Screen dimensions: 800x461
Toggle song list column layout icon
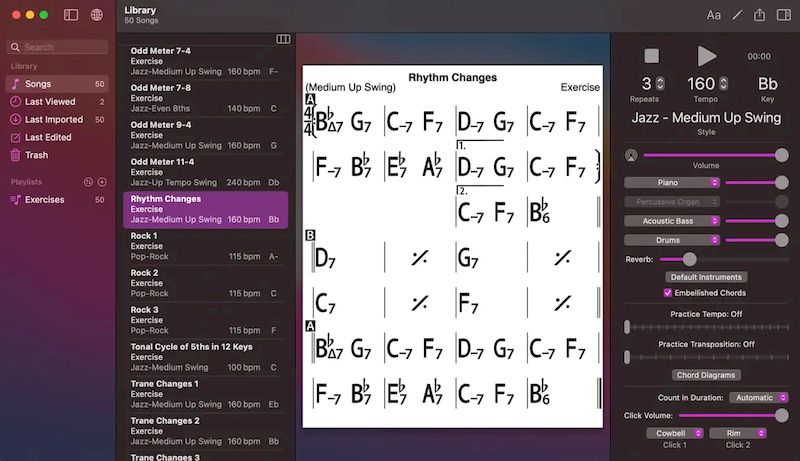pos(283,39)
